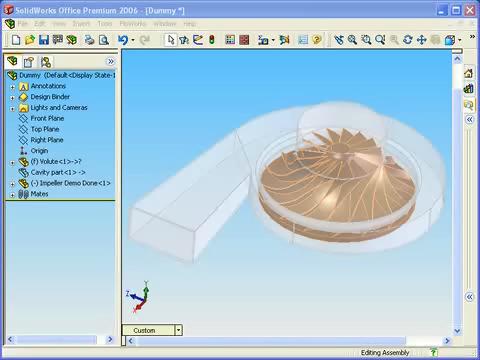This screenshot has height=360, width=480.
Task: Click the colored grid icon in toolbar
Action: (x=230, y=40)
